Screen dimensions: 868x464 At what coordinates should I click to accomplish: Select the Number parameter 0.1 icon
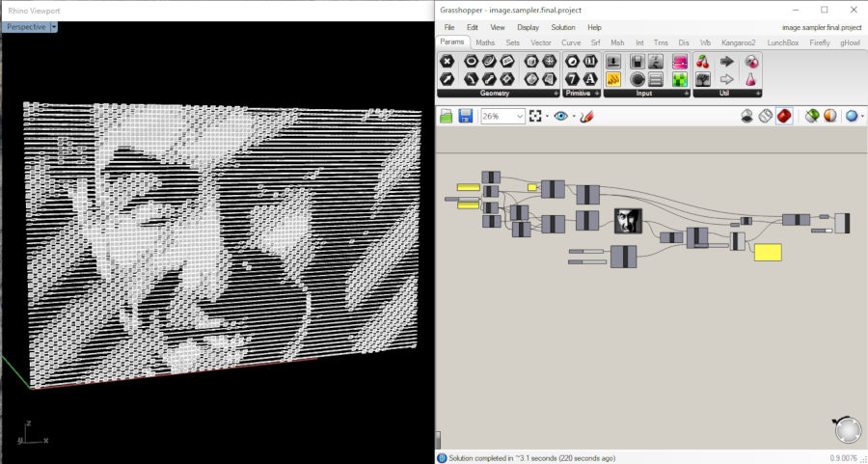[590, 62]
